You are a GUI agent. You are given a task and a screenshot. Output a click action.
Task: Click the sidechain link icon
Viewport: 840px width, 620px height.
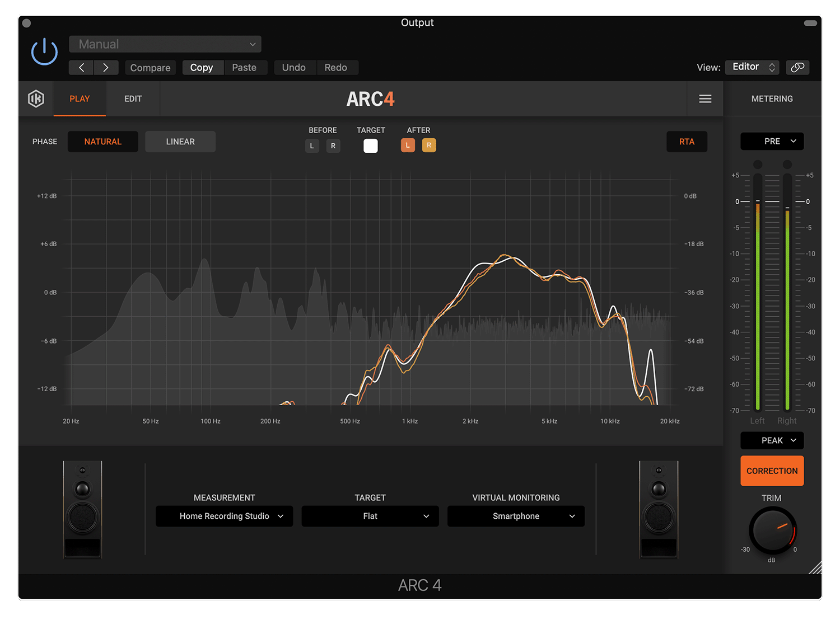pyautogui.click(x=797, y=67)
